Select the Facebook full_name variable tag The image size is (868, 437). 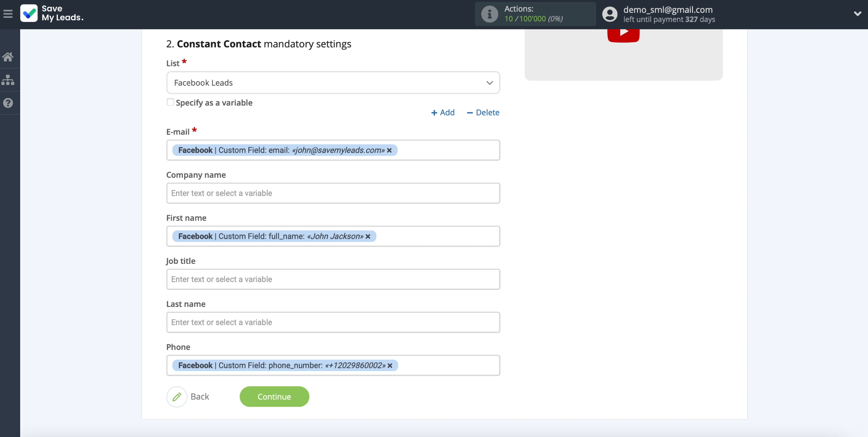(274, 236)
